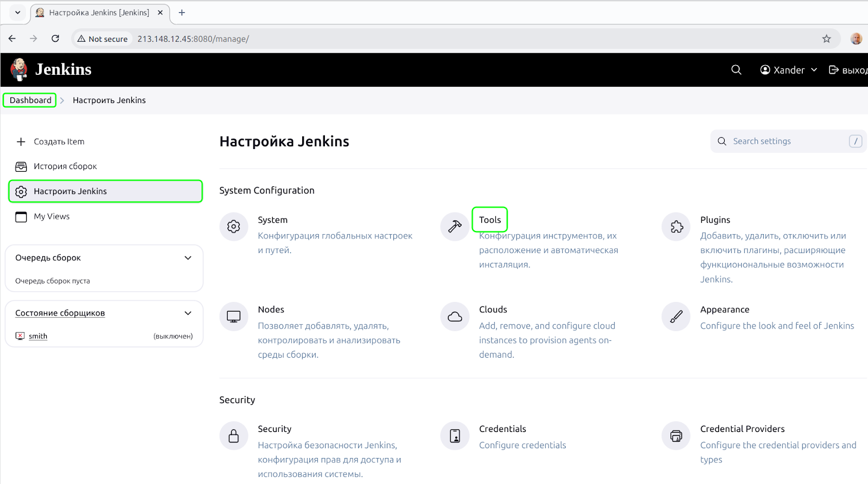Image resolution: width=868 pixels, height=484 pixels.
Task: Expand the Xander user dropdown
Action: (814, 70)
